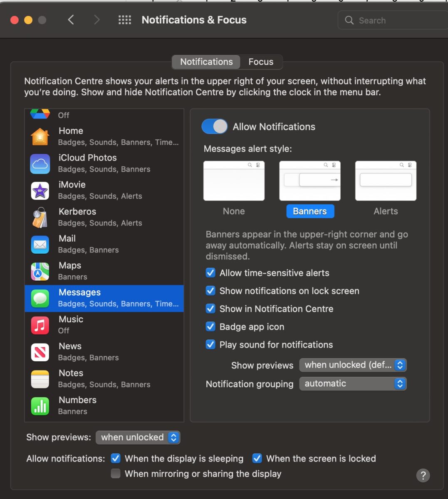Screen dimensions: 448x499
Task: Select the iMovie row text
Action: coord(100,190)
